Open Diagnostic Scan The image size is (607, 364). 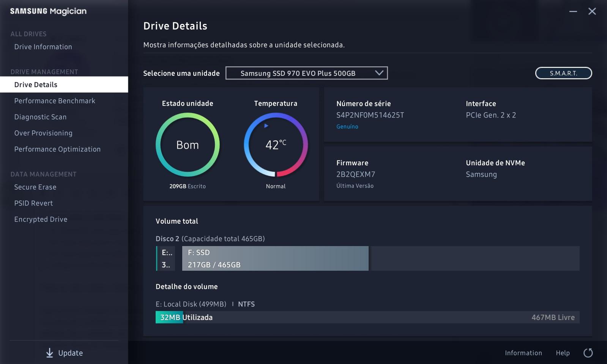coord(40,117)
